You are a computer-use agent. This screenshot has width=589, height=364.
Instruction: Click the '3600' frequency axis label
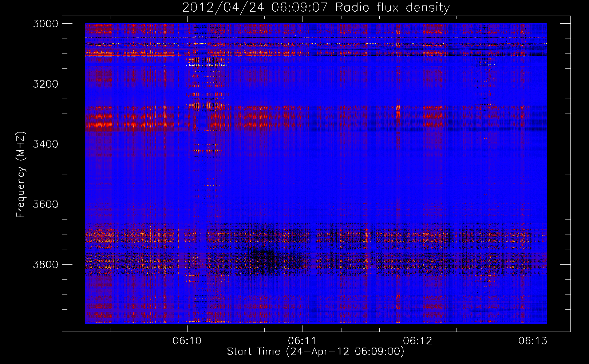point(46,204)
